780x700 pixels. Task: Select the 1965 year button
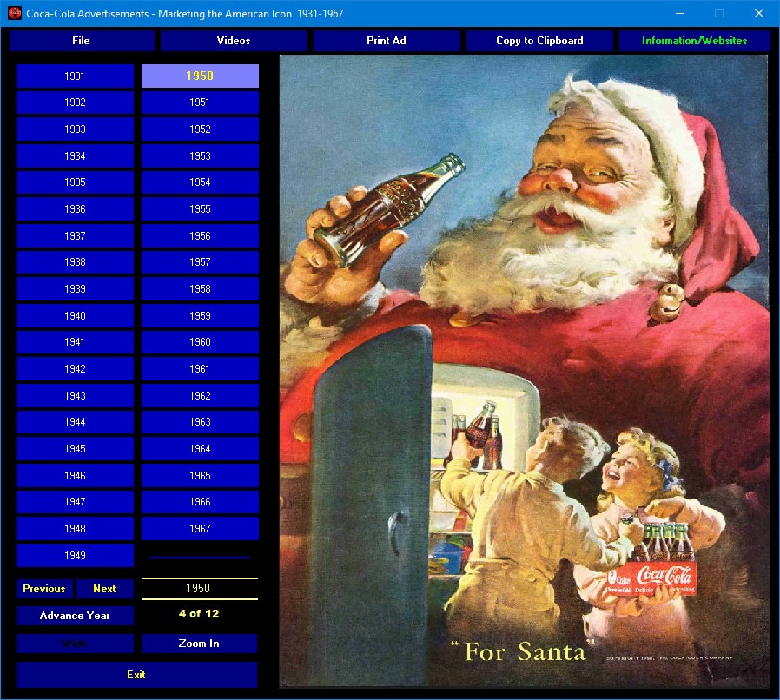pos(200,476)
